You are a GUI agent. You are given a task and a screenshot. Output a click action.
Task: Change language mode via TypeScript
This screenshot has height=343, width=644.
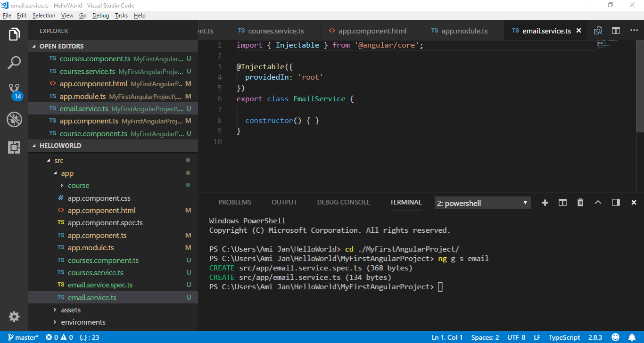pos(564,337)
